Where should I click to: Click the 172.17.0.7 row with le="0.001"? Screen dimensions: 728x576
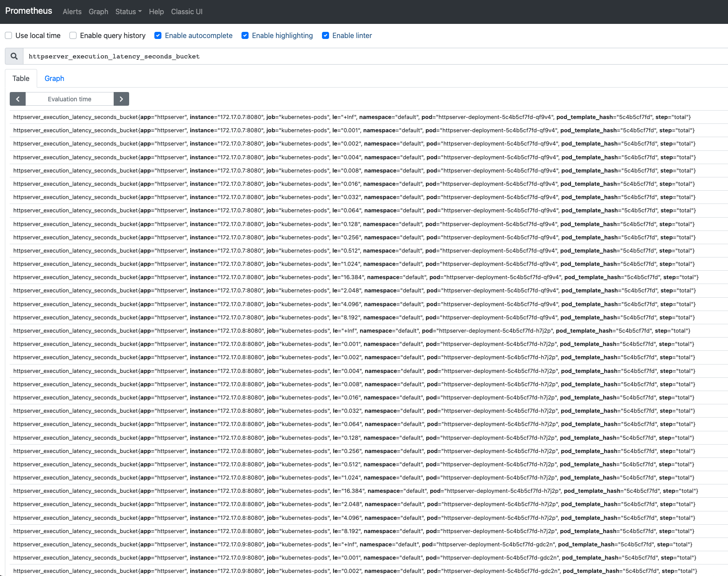(x=369, y=131)
